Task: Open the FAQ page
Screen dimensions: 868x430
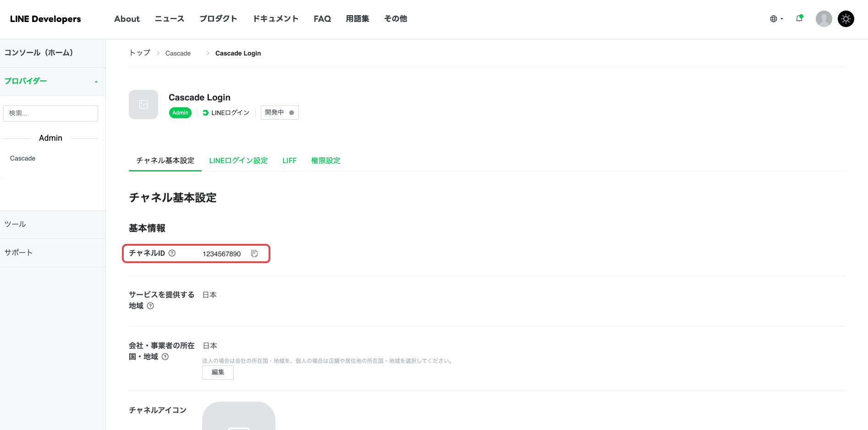Action: coord(322,19)
